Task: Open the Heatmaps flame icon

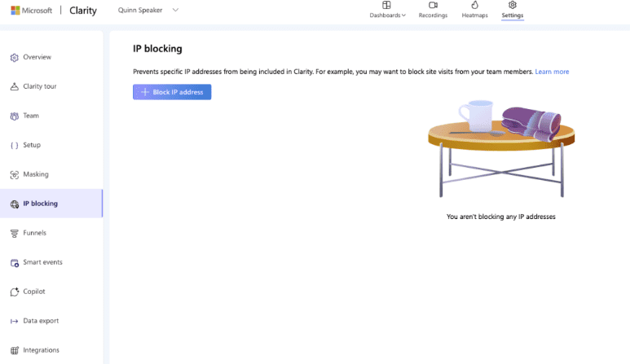Action: click(x=474, y=6)
